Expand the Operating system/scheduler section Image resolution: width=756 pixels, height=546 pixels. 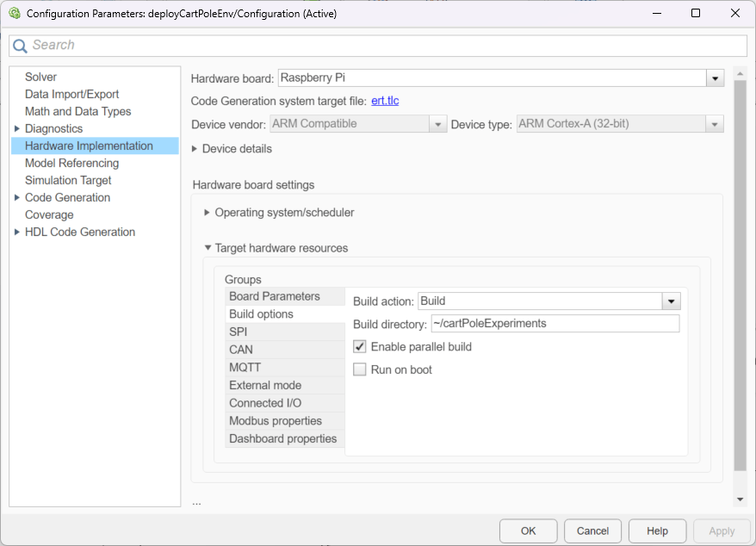pyautogui.click(x=207, y=213)
